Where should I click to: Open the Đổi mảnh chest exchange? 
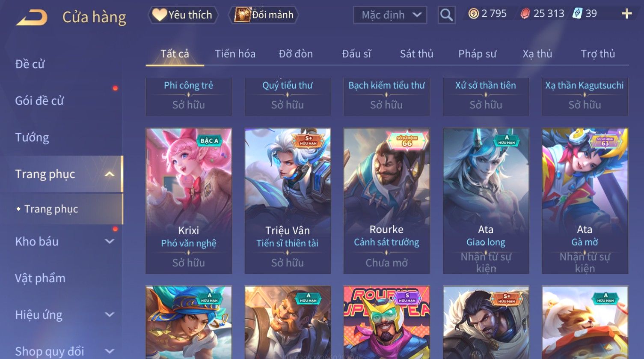pyautogui.click(x=264, y=15)
